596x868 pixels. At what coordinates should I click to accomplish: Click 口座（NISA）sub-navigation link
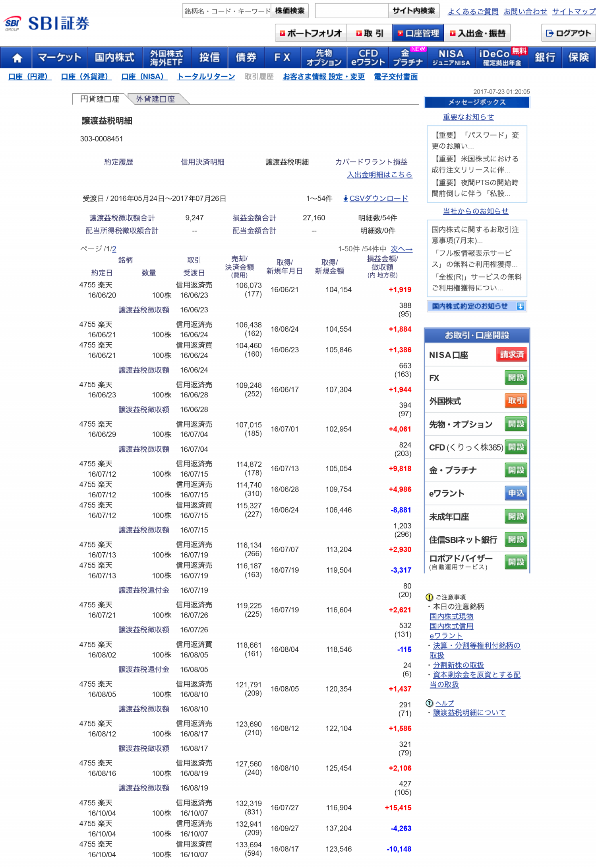coord(144,76)
